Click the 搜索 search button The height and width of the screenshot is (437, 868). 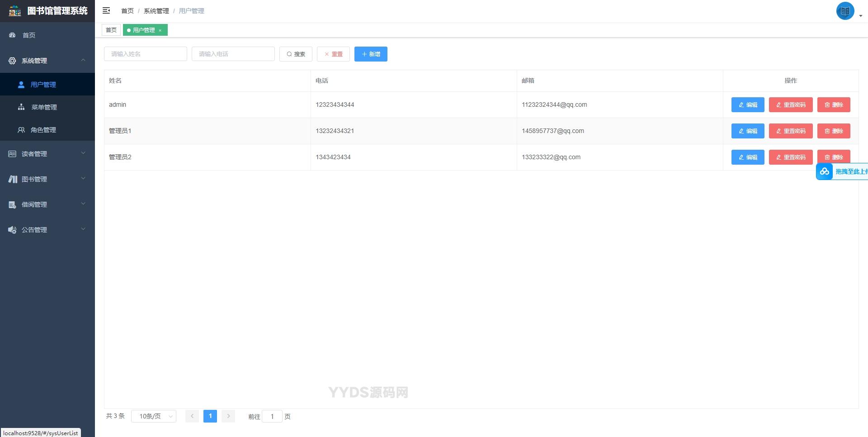click(x=296, y=54)
